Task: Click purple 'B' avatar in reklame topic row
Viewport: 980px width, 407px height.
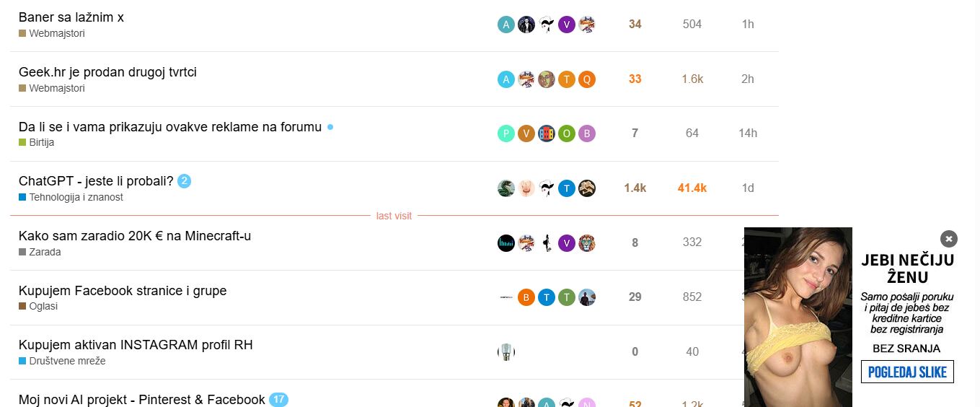Action: click(587, 134)
